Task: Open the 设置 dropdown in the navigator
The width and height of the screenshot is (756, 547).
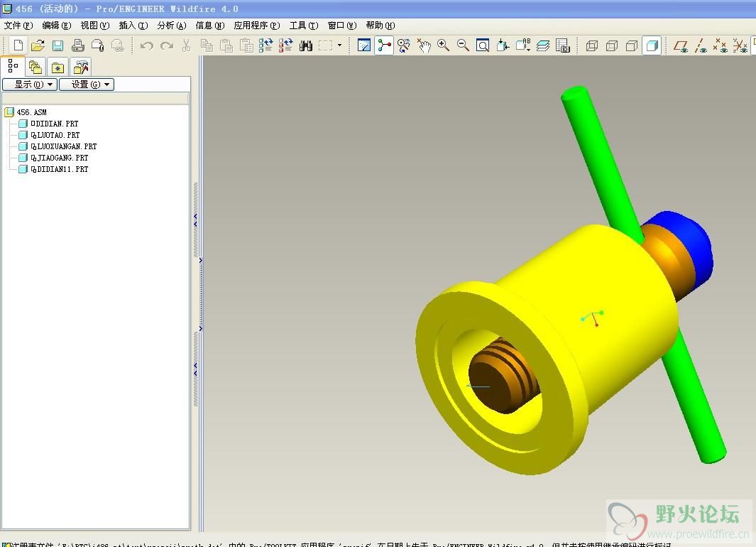Action: pos(87,85)
